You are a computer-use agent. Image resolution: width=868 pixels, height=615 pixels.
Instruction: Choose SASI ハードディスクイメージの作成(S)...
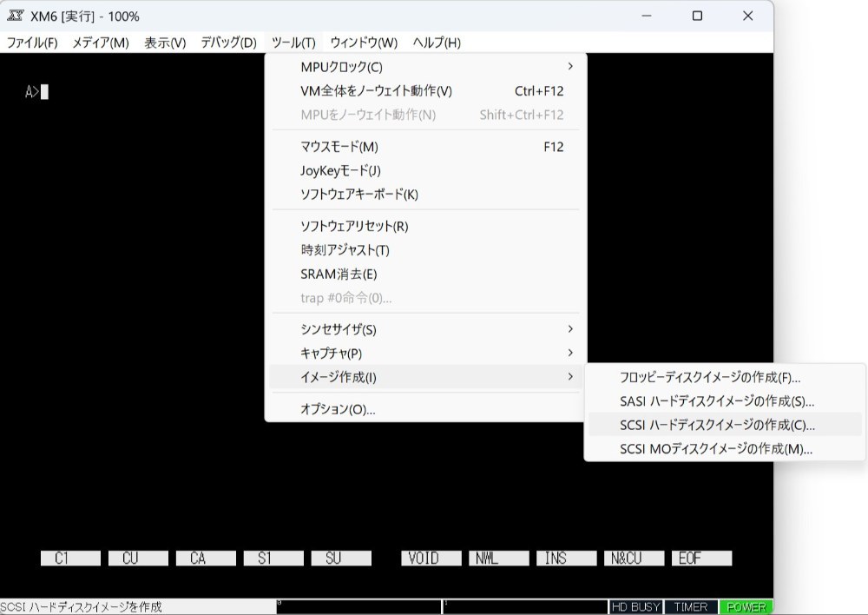pyautogui.click(x=725, y=401)
